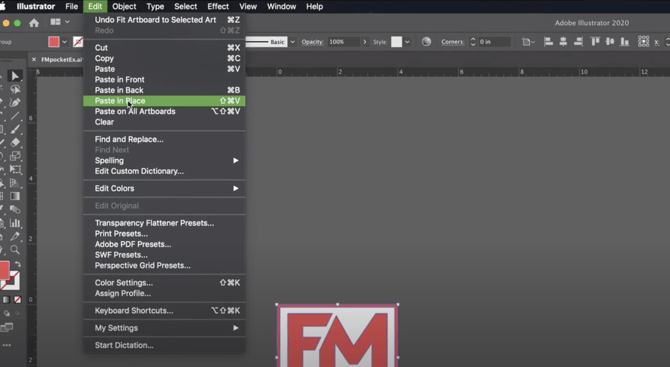Image resolution: width=670 pixels, height=367 pixels.
Task: Select the Paintbrush tool
Action: click(x=15, y=129)
